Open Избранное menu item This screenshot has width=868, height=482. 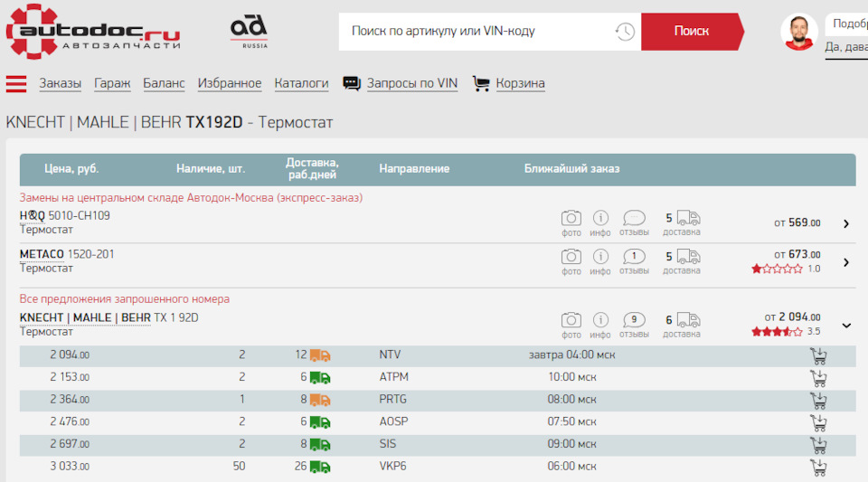pyautogui.click(x=230, y=83)
